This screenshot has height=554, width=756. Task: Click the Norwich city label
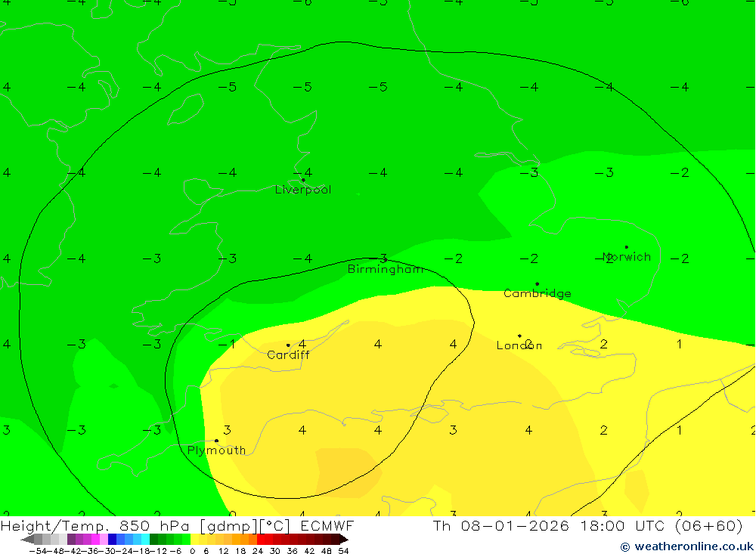click(627, 256)
